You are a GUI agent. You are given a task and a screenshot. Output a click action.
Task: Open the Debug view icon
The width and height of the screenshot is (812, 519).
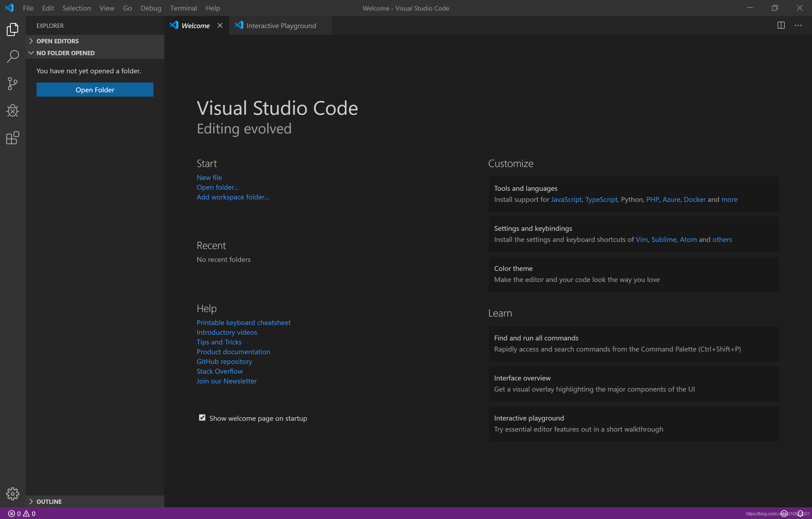coord(12,111)
